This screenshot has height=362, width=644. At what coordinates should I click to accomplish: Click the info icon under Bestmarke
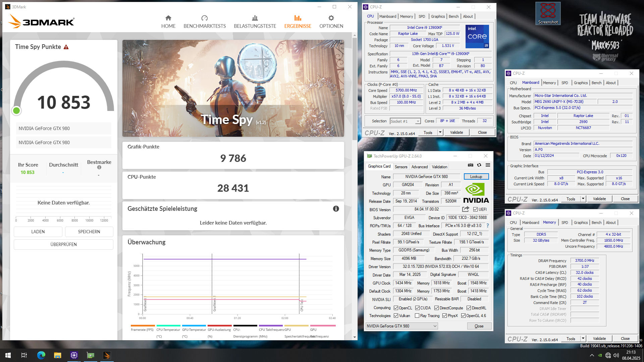99,167
